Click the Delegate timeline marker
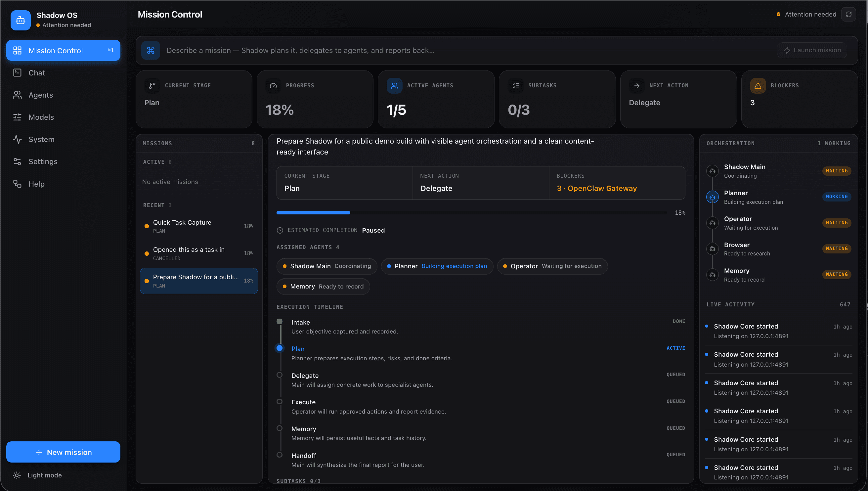The width and height of the screenshot is (868, 491). click(280, 375)
